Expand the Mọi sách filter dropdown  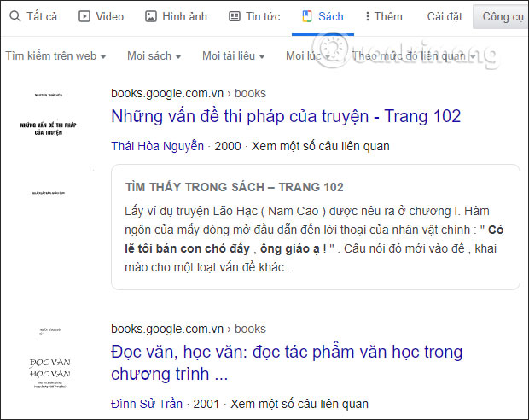point(154,55)
